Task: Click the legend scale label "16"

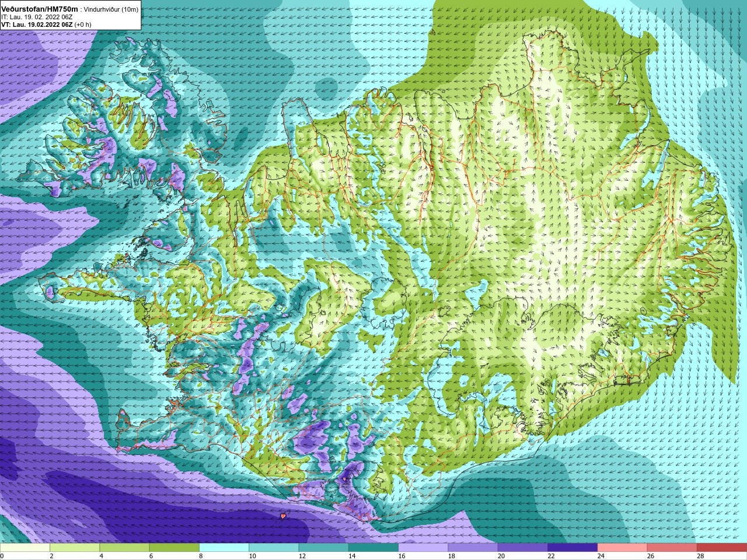Action: (x=402, y=556)
